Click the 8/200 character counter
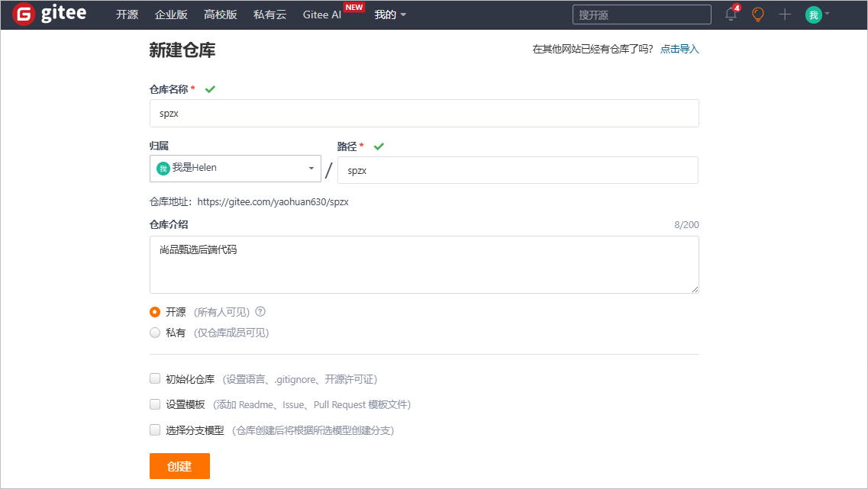The width and height of the screenshot is (868, 489). tap(686, 224)
